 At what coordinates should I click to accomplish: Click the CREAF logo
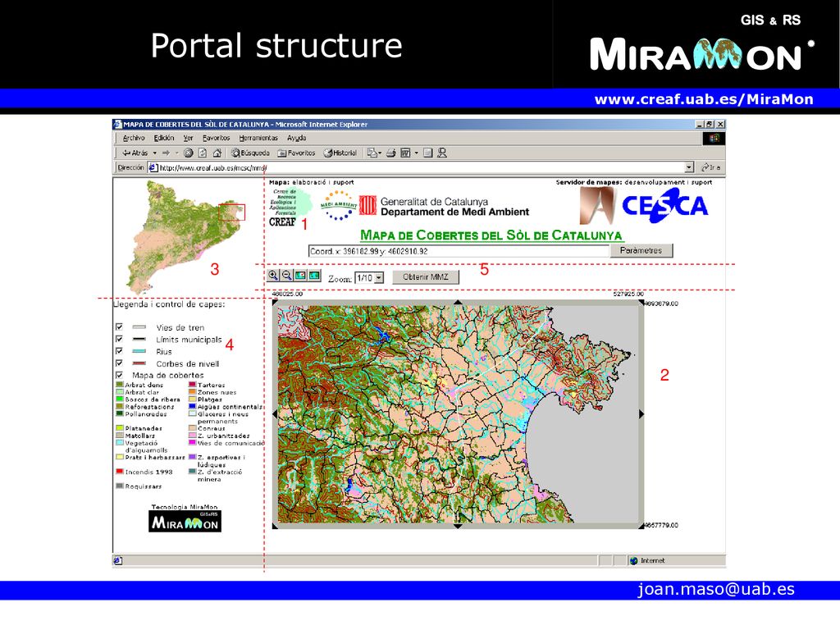290,208
